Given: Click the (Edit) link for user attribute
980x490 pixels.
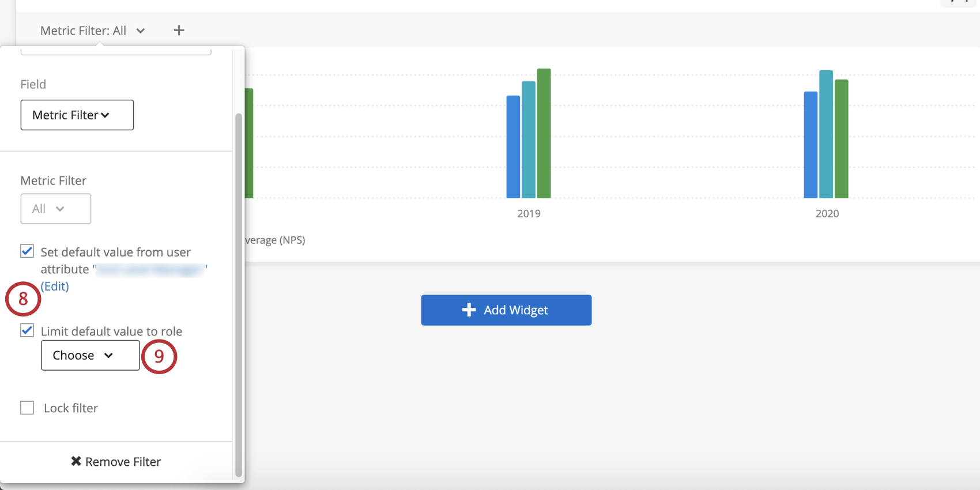Looking at the screenshot, I should click(55, 286).
